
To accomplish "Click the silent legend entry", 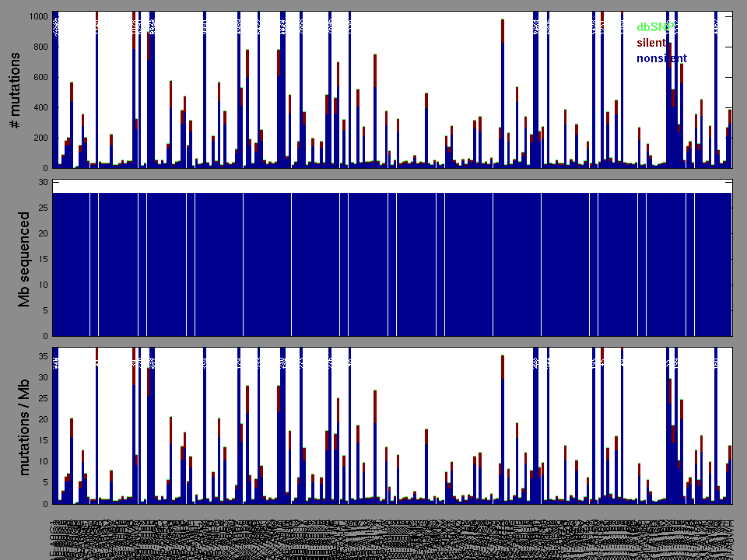I will (x=651, y=43).
